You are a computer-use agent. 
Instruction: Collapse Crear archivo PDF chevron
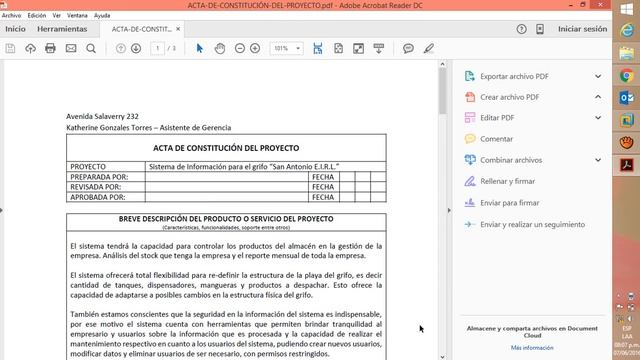[598, 97]
